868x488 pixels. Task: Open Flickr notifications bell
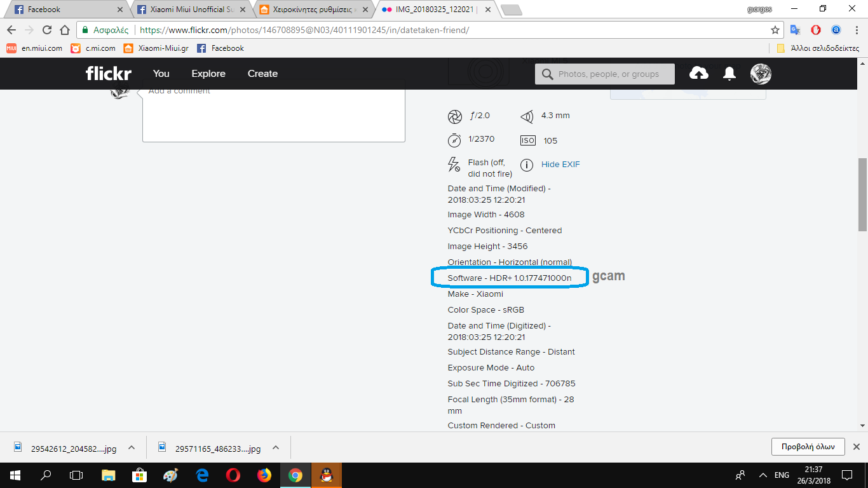729,74
